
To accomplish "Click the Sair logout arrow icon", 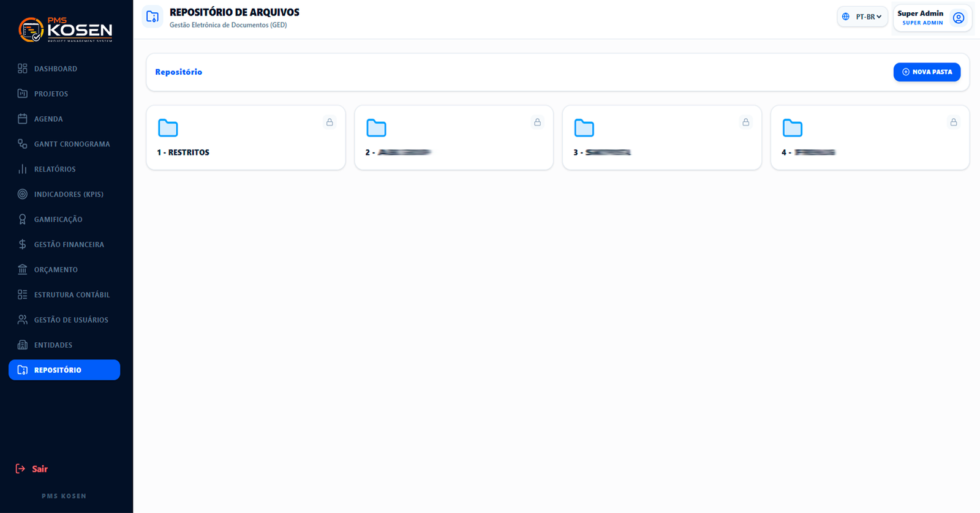I will pyautogui.click(x=20, y=469).
